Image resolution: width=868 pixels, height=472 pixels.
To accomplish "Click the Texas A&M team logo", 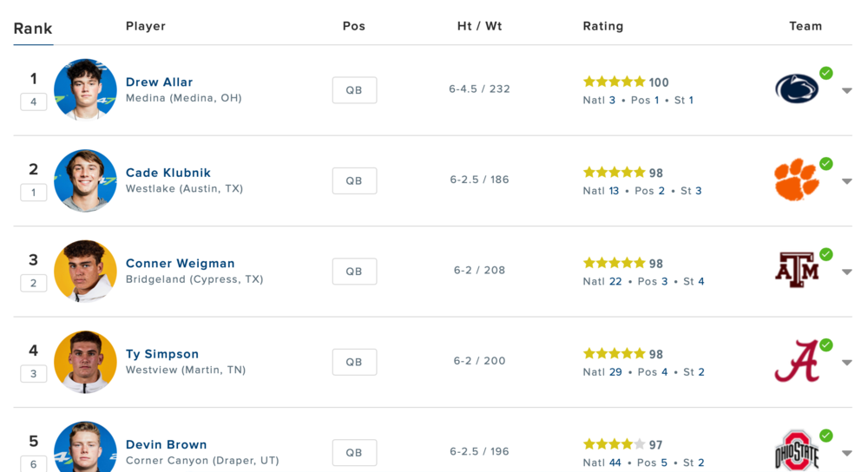I will tap(796, 271).
